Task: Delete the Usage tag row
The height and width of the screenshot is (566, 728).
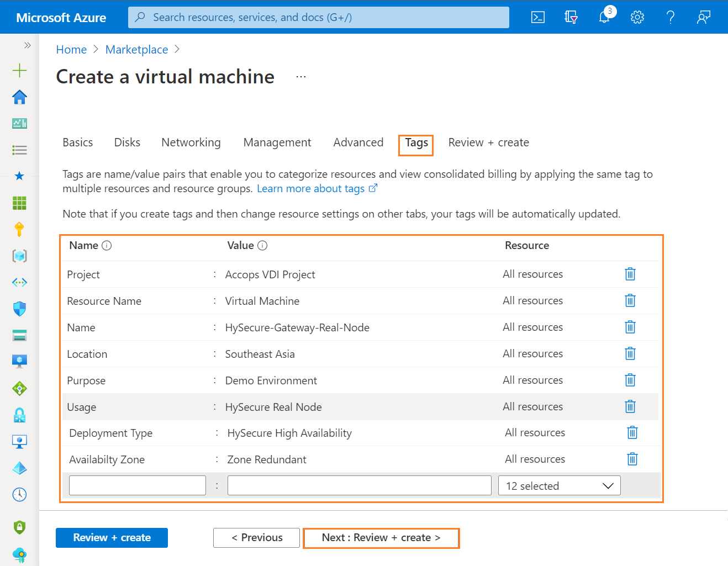Action: 630,406
